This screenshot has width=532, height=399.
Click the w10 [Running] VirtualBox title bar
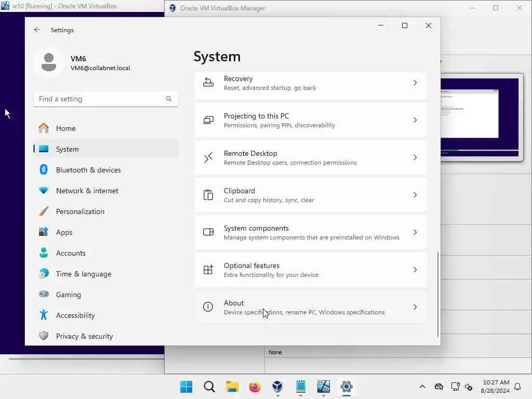82,6
